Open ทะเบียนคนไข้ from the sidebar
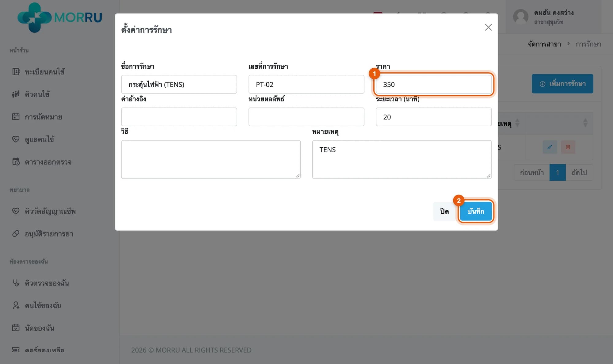The height and width of the screenshot is (364, 613). pos(45,72)
